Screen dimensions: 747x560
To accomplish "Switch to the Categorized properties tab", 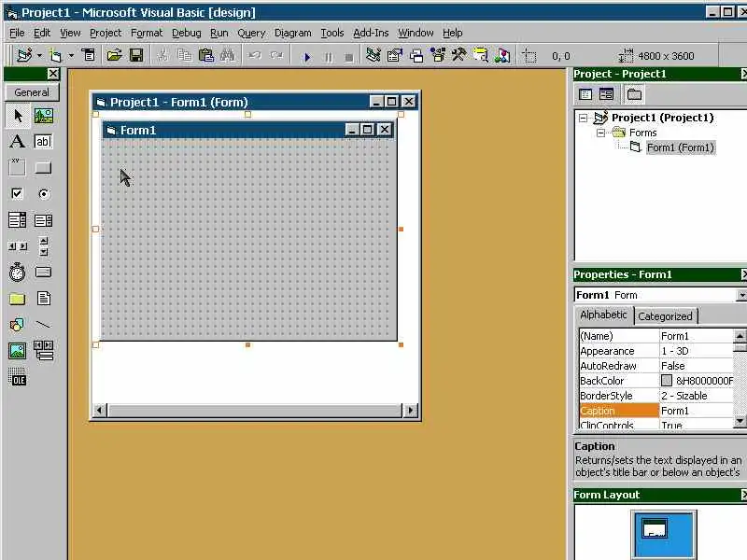I will click(665, 316).
